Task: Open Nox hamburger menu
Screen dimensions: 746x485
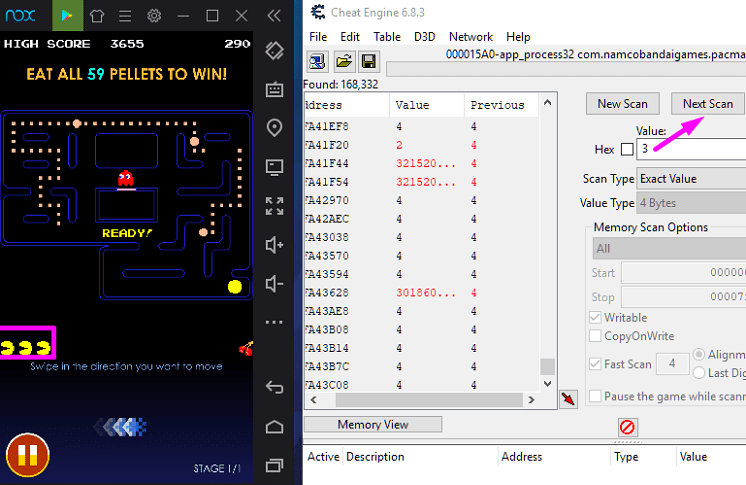Action: [125, 16]
